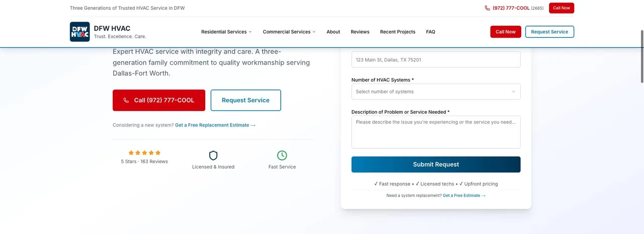Expand the Commercial Services menu
The height and width of the screenshot is (234, 644).
click(x=289, y=32)
